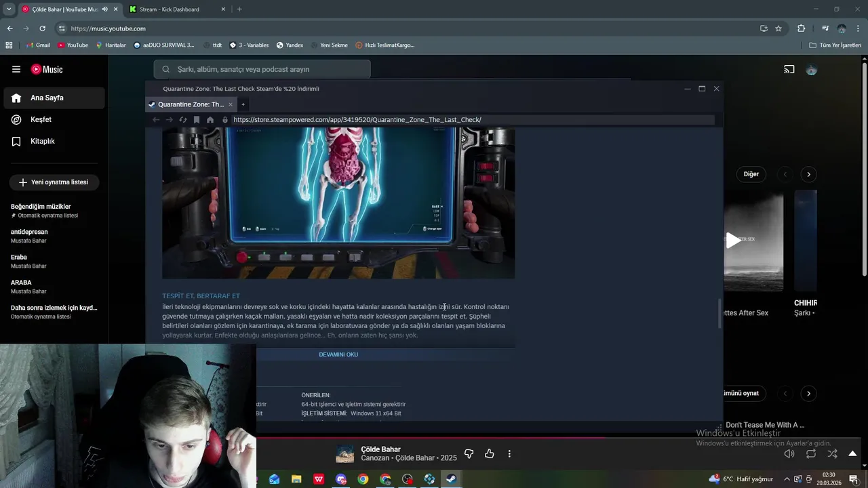Toggle repeat in the player bar
The width and height of the screenshot is (868, 488).
click(811, 453)
